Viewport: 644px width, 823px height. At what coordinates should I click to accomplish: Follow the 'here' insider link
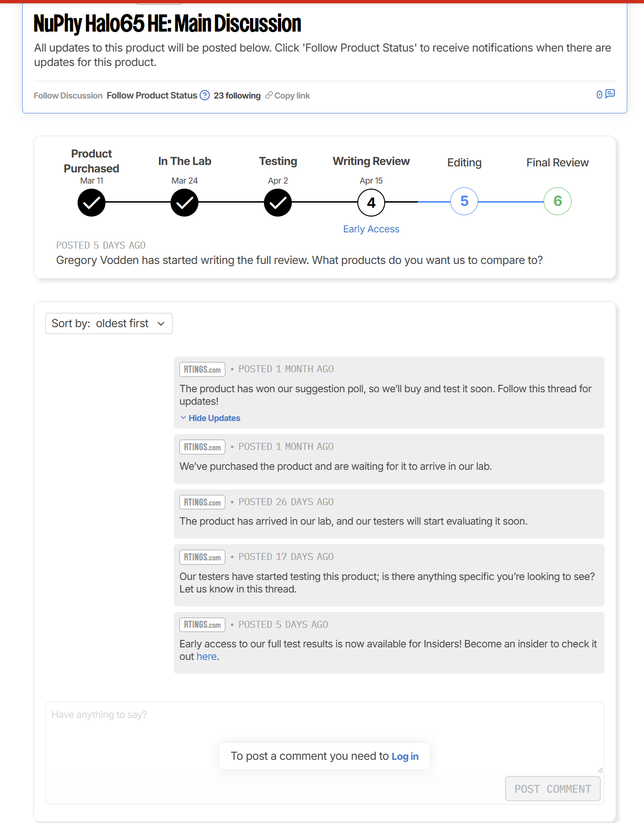click(x=206, y=657)
